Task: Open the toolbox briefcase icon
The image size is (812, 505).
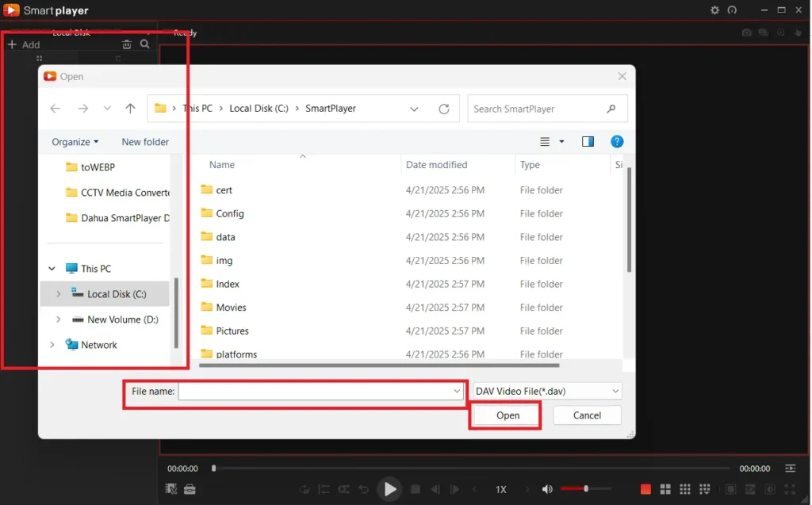Action: pyautogui.click(x=190, y=489)
